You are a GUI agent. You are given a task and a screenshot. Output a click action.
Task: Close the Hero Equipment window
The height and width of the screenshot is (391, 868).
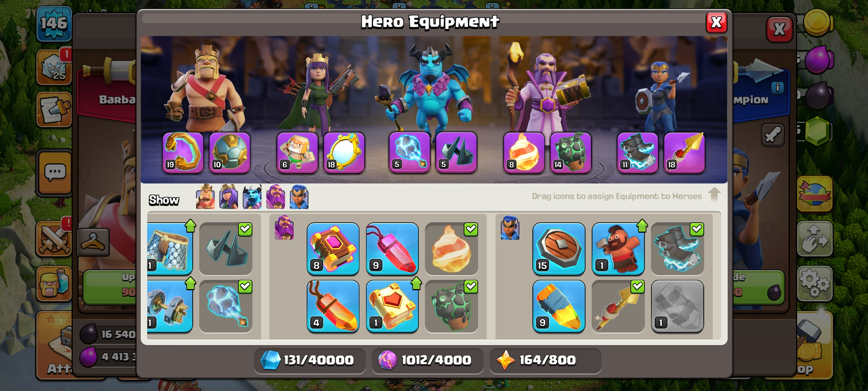(x=716, y=22)
